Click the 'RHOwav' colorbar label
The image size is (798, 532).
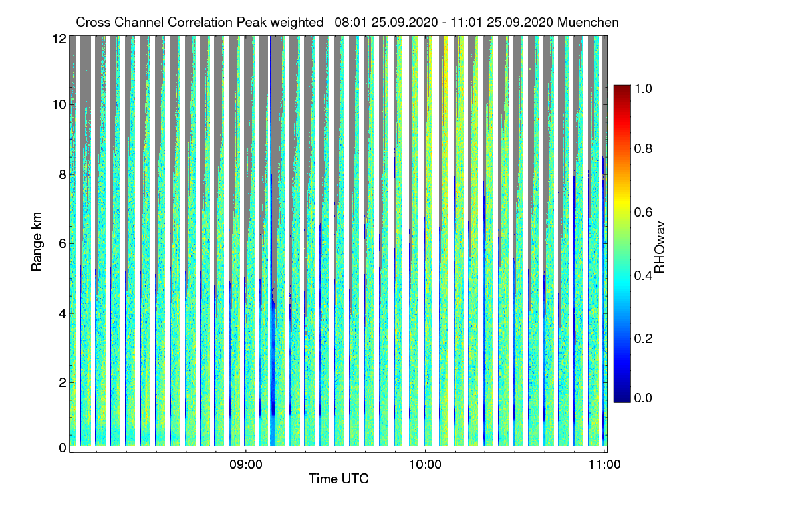tap(660, 246)
